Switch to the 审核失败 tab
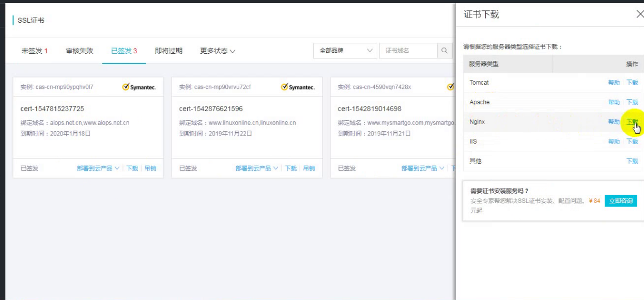644x300 pixels. click(80, 51)
